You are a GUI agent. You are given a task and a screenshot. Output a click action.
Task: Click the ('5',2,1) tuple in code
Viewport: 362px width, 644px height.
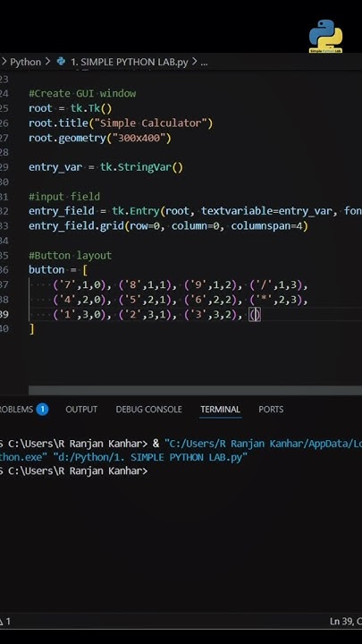tap(145, 300)
